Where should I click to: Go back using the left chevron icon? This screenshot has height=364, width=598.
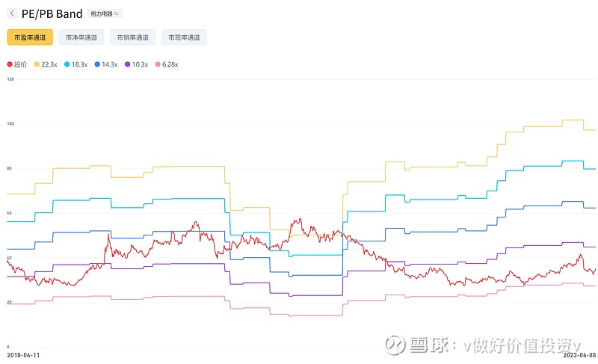12,13
